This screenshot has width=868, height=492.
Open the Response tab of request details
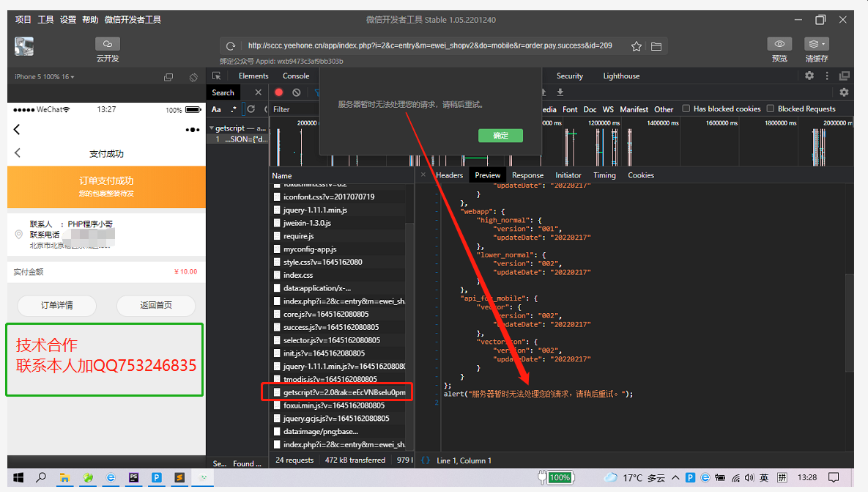527,175
